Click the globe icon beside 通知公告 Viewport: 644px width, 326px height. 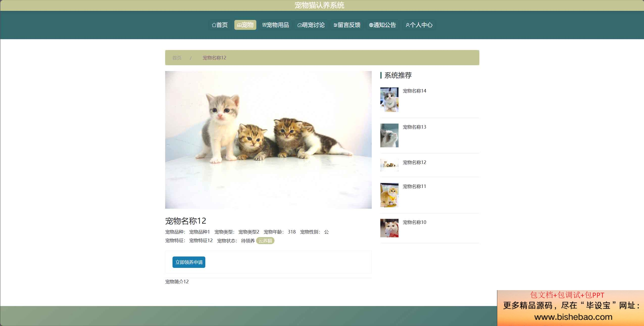coord(371,25)
